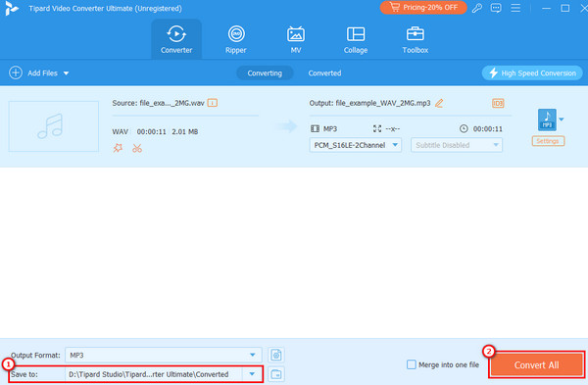Image resolution: width=588 pixels, height=385 pixels.
Task: Switch to the Collage module
Action: (x=356, y=39)
